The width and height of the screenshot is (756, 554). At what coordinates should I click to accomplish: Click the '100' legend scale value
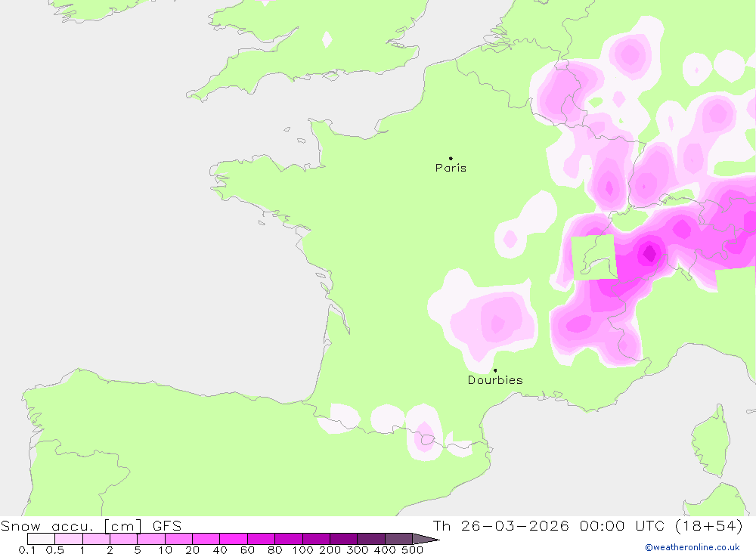(303, 549)
